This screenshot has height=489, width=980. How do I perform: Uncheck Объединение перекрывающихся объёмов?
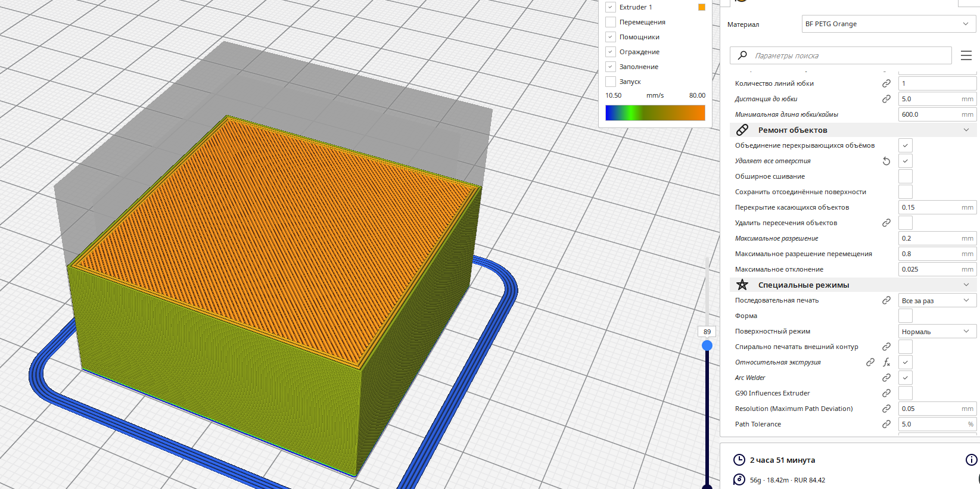[x=906, y=145]
